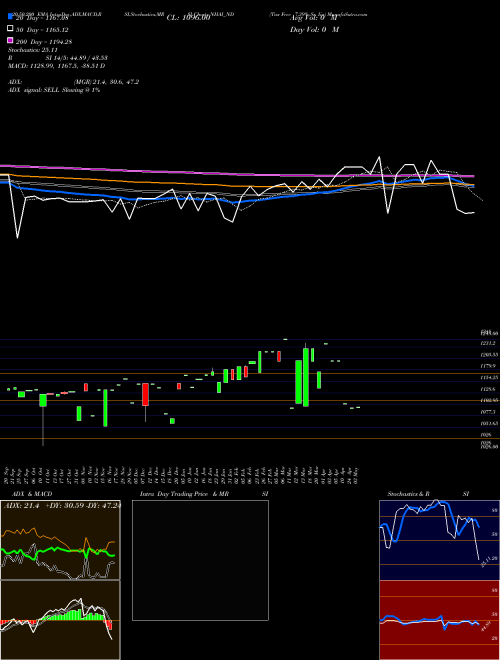Open the ADX indicator chart panel

60,540
